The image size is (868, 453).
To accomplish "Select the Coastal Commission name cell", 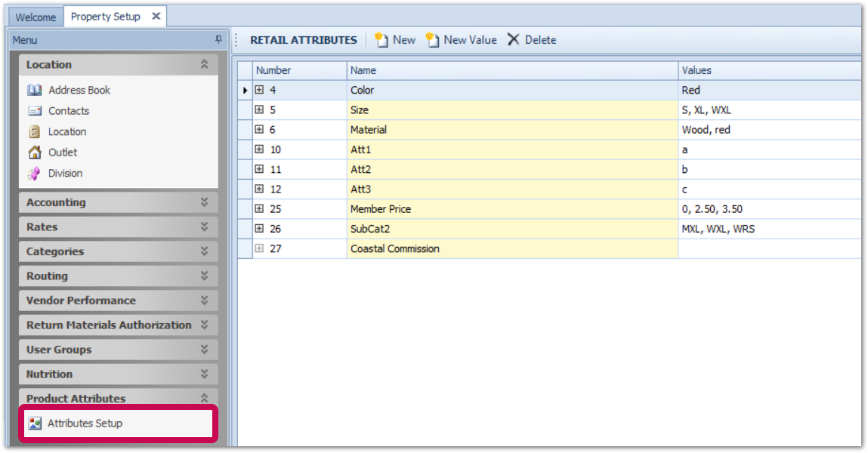I will coord(512,248).
